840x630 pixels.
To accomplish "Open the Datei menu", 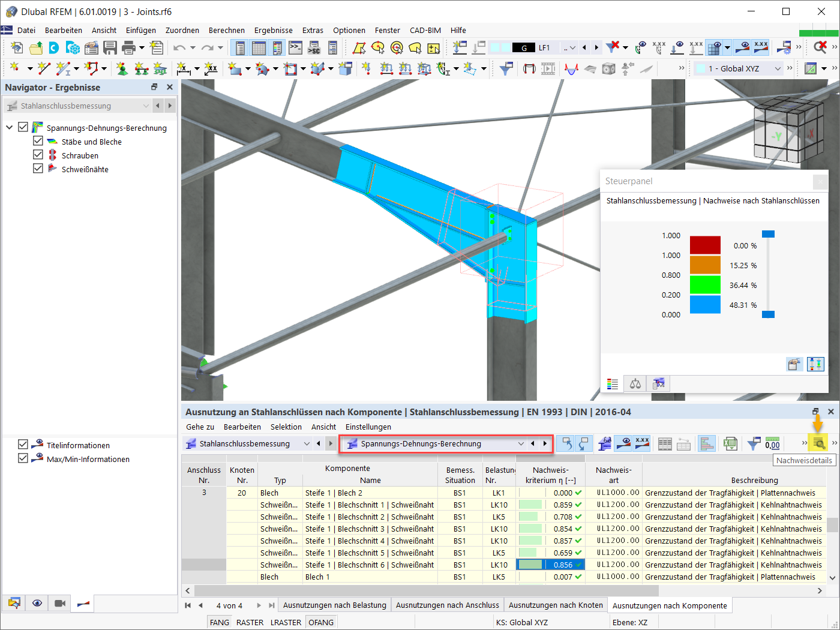I will (26, 30).
